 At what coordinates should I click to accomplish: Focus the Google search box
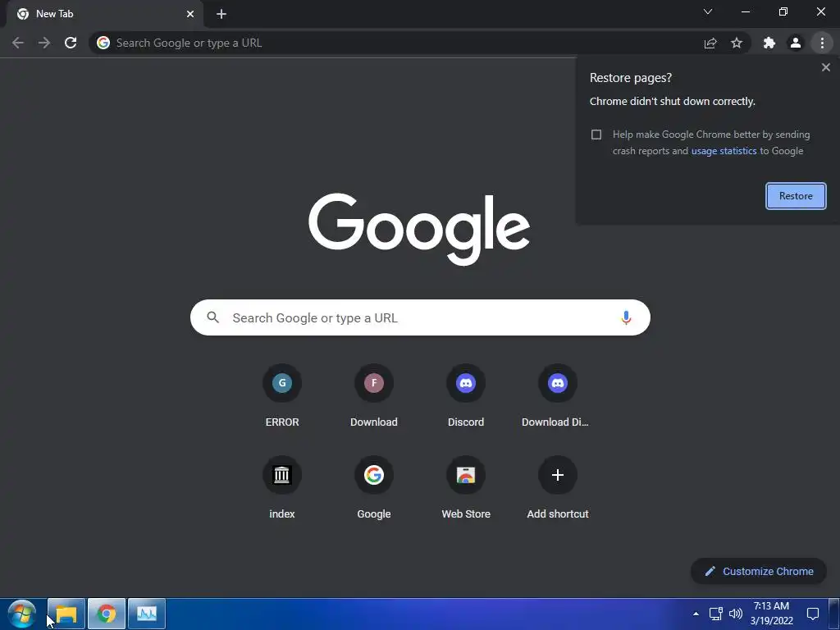420,317
